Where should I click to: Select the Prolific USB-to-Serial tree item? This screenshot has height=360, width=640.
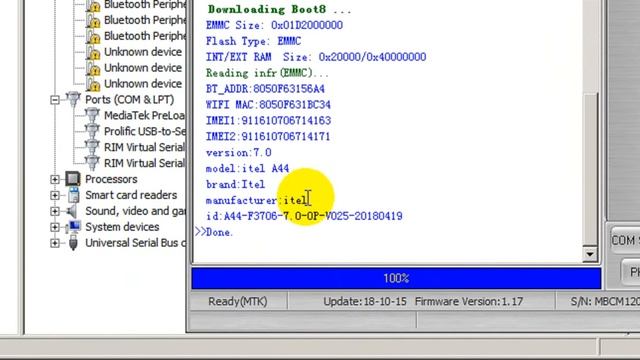pos(144,131)
